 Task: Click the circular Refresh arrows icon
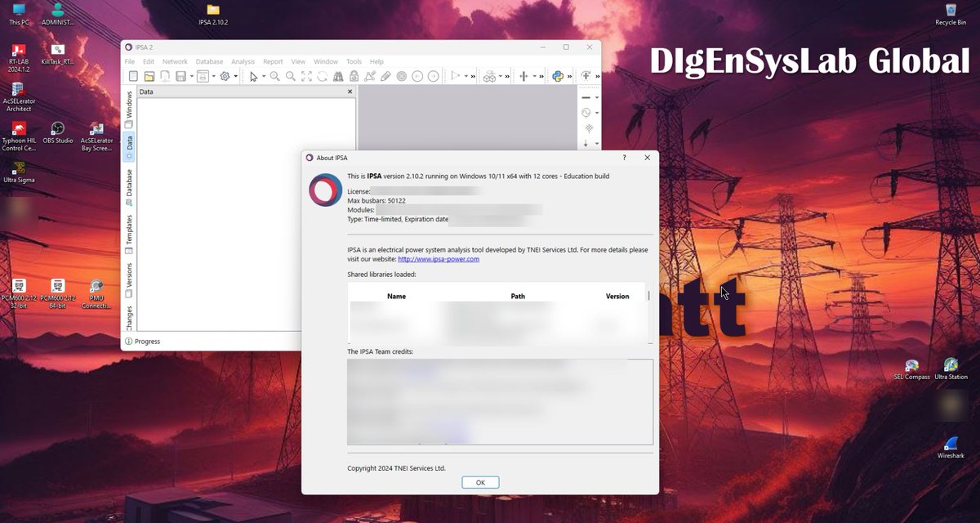(322, 76)
